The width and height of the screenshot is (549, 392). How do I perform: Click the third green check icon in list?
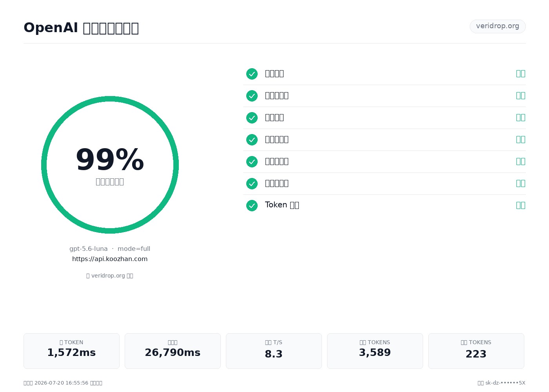click(252, 118)
